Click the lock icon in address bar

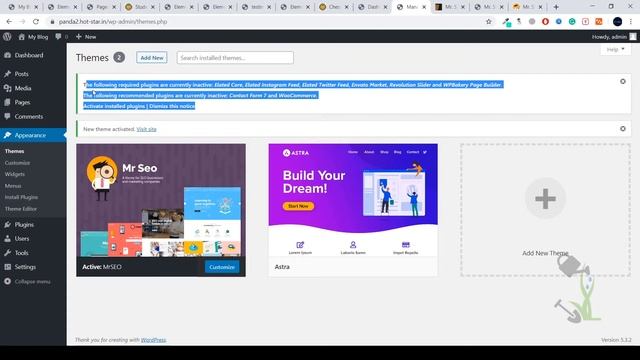[52, 22]
